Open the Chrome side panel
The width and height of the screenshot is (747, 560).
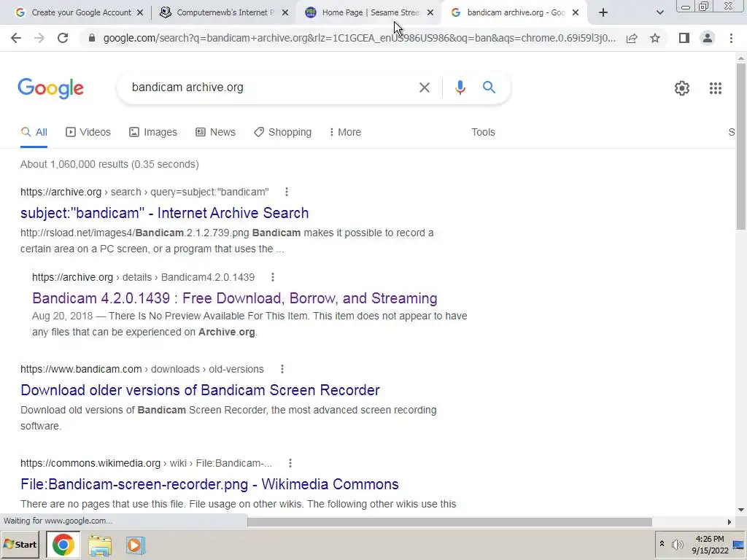point(684,38)
